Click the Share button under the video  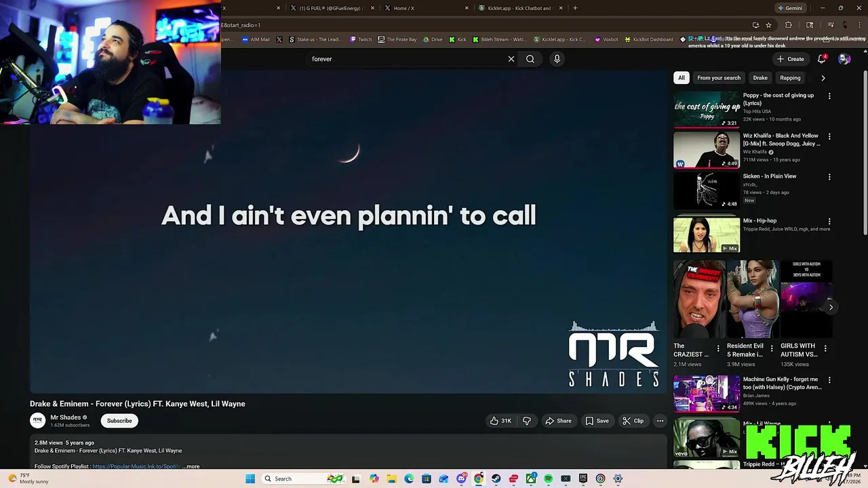tap(558, 421)
